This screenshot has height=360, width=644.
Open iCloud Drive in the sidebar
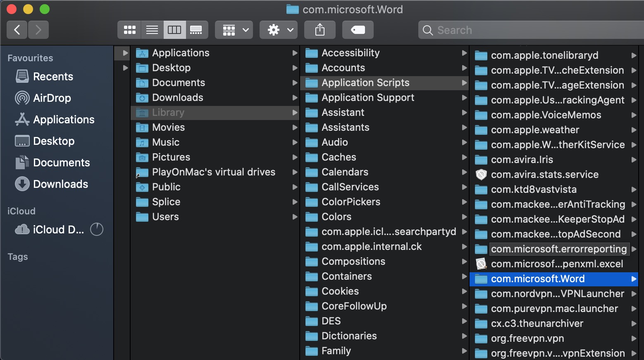click(49, 230)
